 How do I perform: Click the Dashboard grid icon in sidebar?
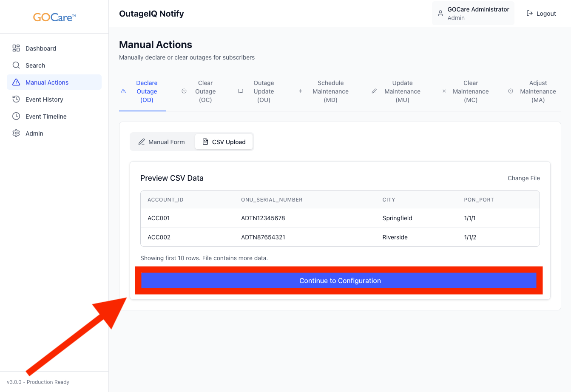[x=16, y=48]
